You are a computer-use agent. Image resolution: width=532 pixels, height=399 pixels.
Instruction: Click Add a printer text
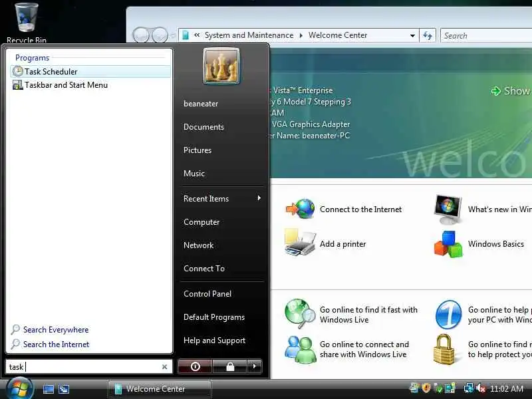(x=342, y=244)
